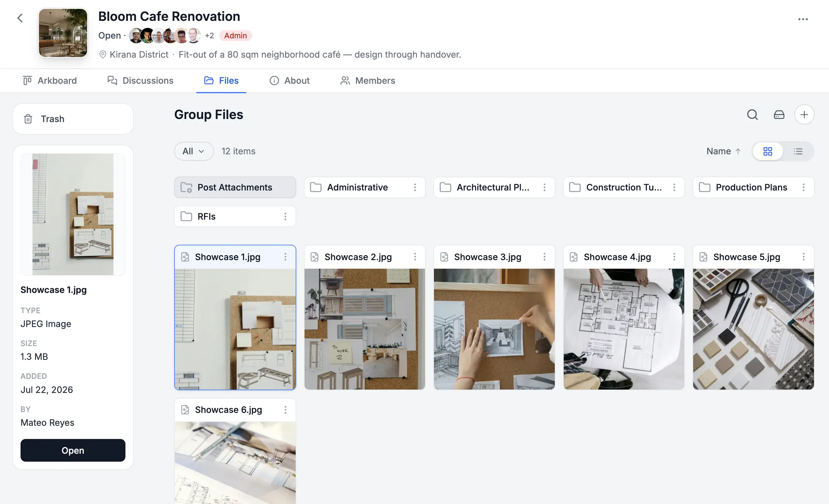Open options menu for Showcase 1.jpg
829x504 pixels.
click(x=285, y=257)
